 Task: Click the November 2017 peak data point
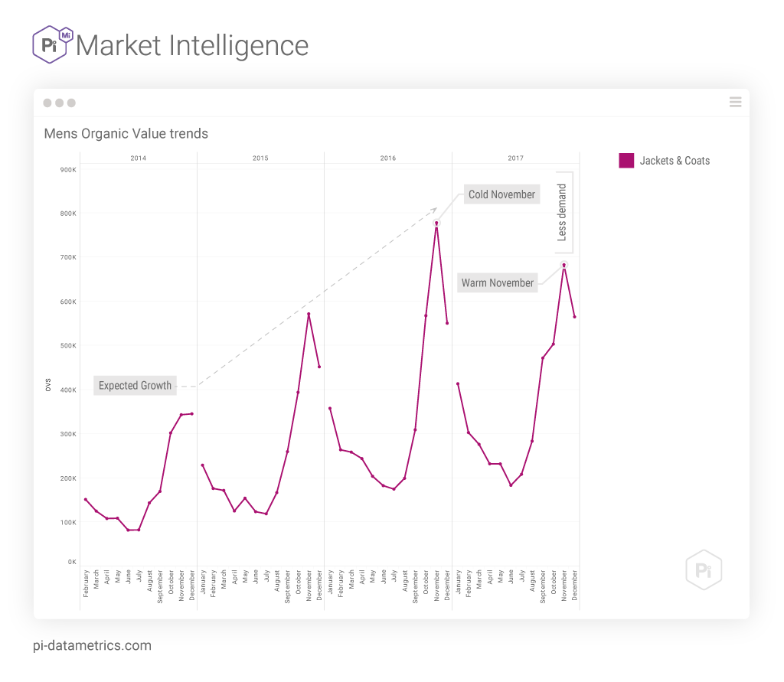564,265
